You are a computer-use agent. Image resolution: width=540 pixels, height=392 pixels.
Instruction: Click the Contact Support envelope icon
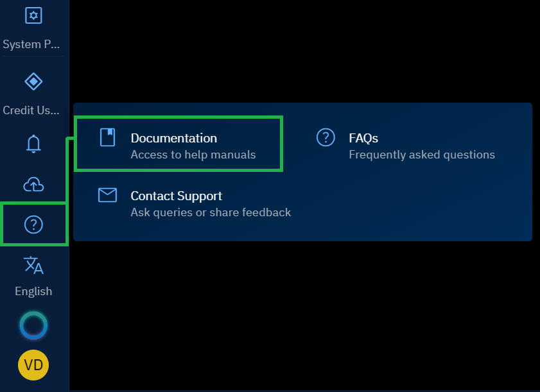107,195
